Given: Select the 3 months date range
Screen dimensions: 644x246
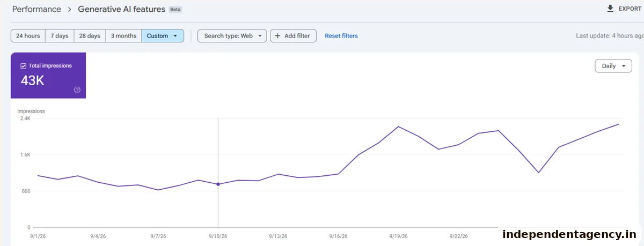Looking at the screenshot, I should (123, 36).
